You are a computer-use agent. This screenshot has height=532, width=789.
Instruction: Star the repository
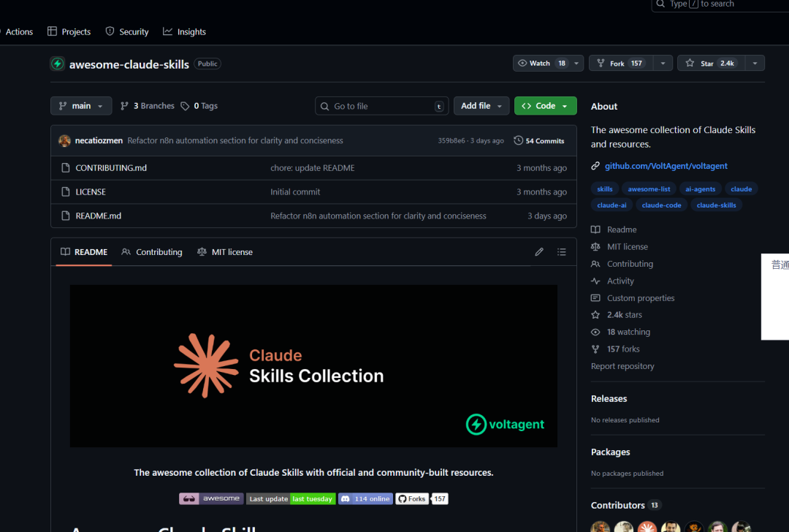coord(711,64)
